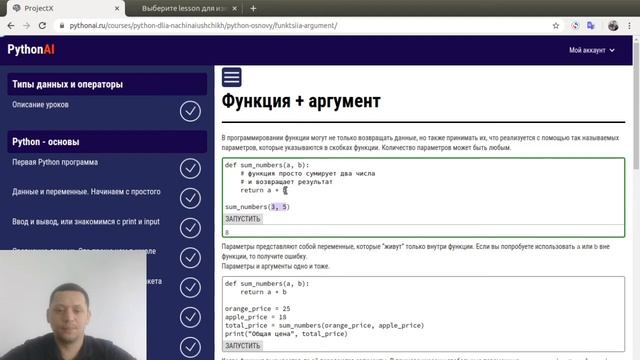Click the checkmark next to Первая Python программа
Image resolution: width=640 pixels, height=360 pixels.
pyautogui.click(x=190, y=169)
